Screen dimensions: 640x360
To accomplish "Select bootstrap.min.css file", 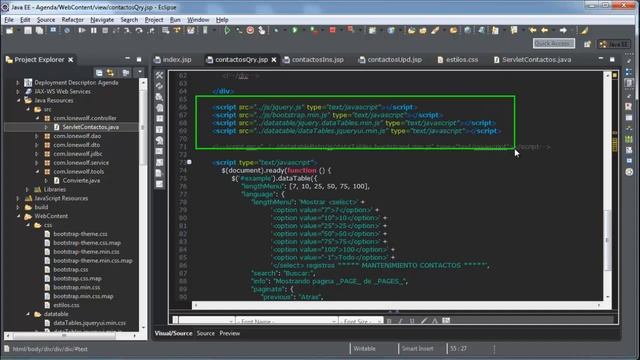I will pyautogui.click(x=76, y=287).
